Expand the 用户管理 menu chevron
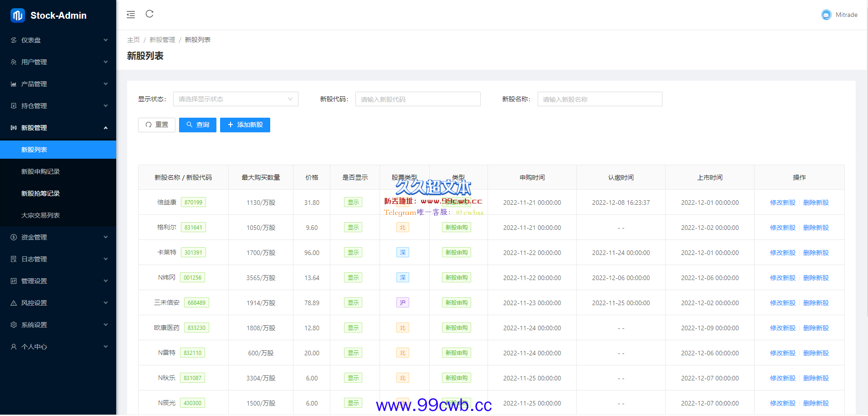 click(x=106, y=62)
